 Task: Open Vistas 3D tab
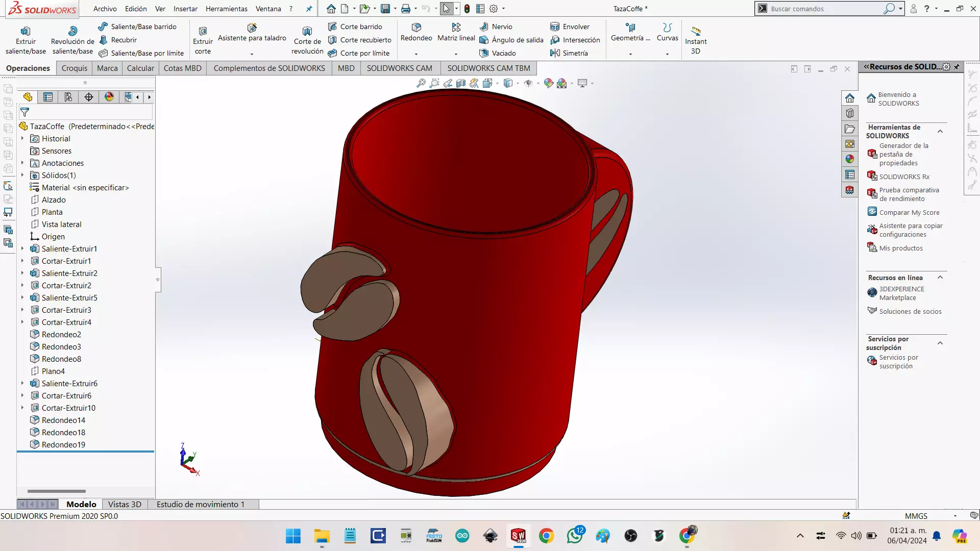[x=125, y=504]
